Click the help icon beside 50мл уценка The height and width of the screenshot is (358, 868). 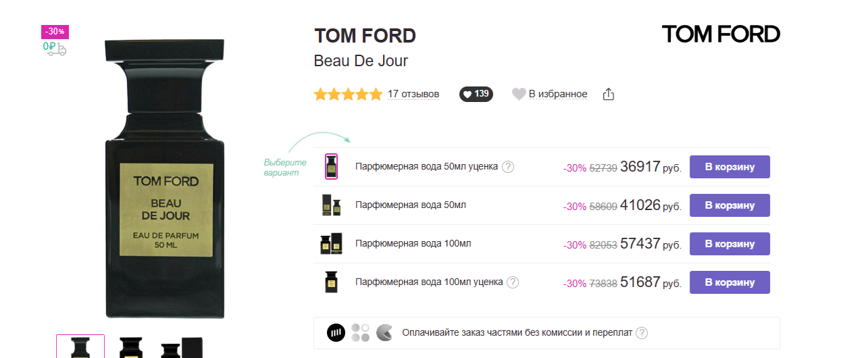point(508,167)
